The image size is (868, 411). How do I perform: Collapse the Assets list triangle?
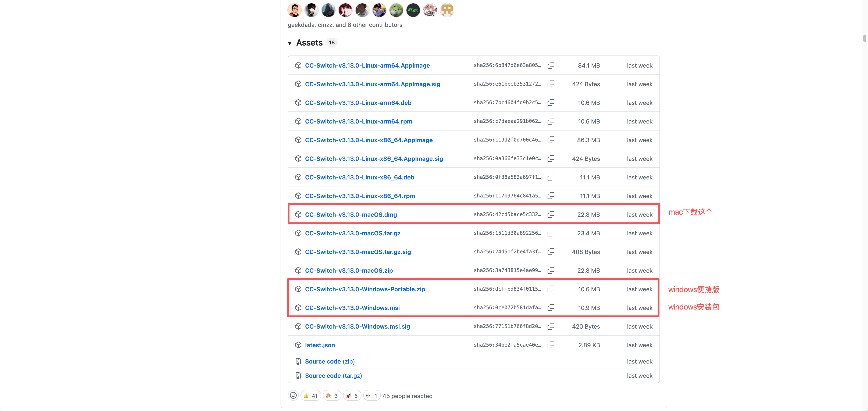[x=289, y=43]
